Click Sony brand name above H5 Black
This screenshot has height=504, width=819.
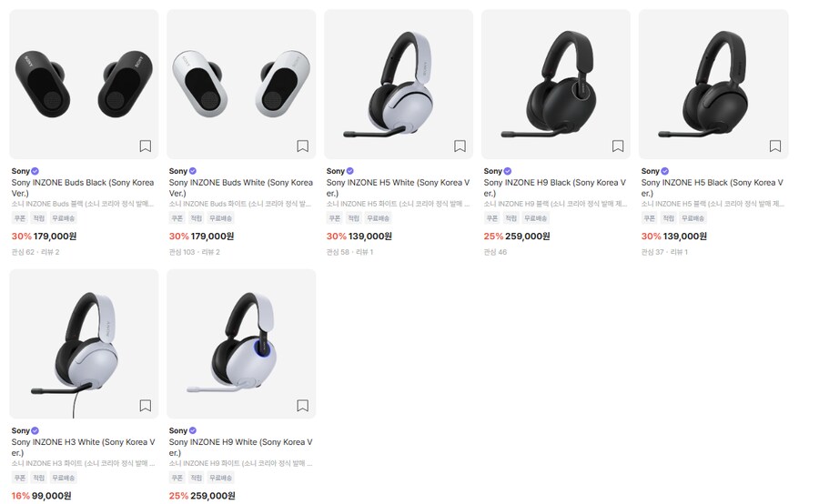[650, 171]
